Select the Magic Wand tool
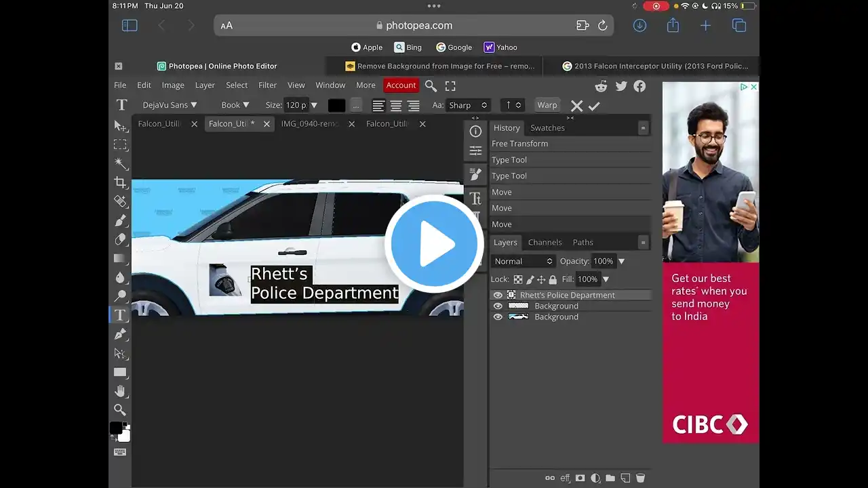Screen dimensions: 868x488 (x=121, y=163)
